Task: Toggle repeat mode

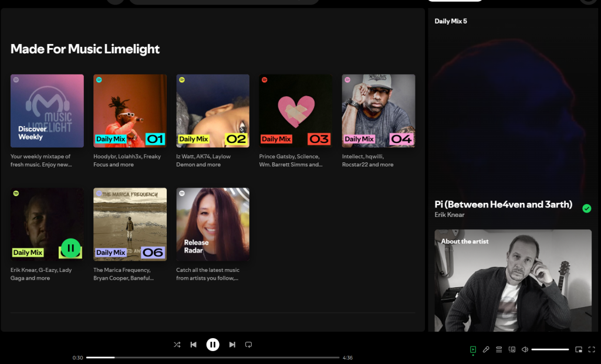Action: [x=248, y=345]
